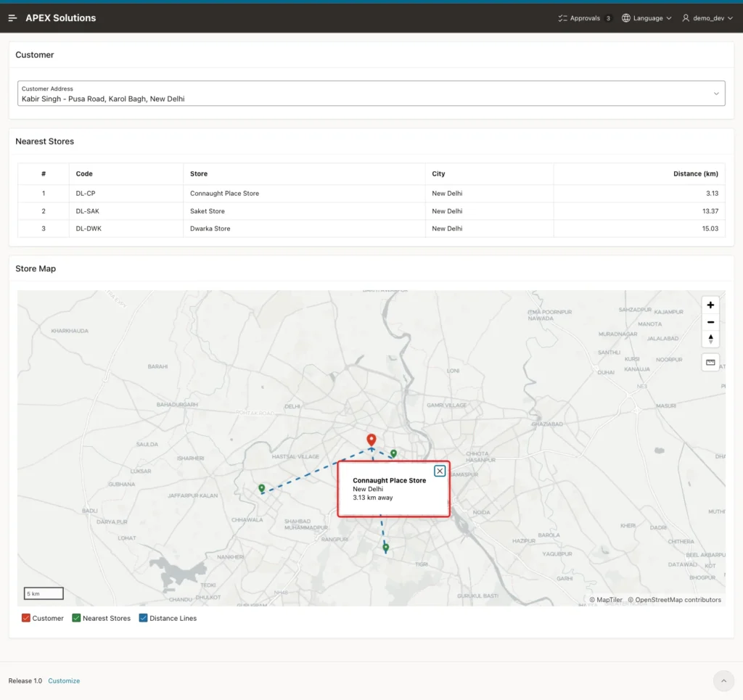Click Connaught Place Store table cell

tap(304, 193)
